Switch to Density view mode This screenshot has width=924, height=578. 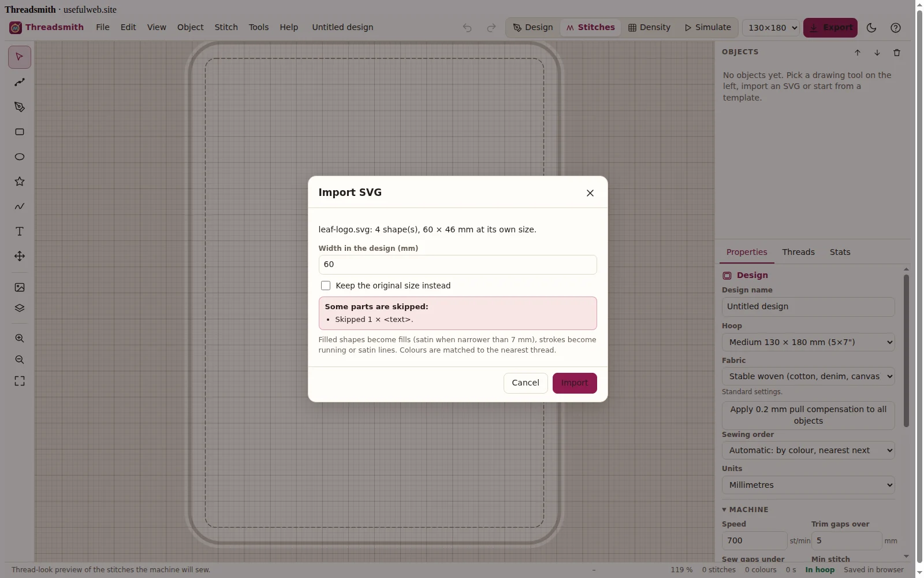point(649,27)
